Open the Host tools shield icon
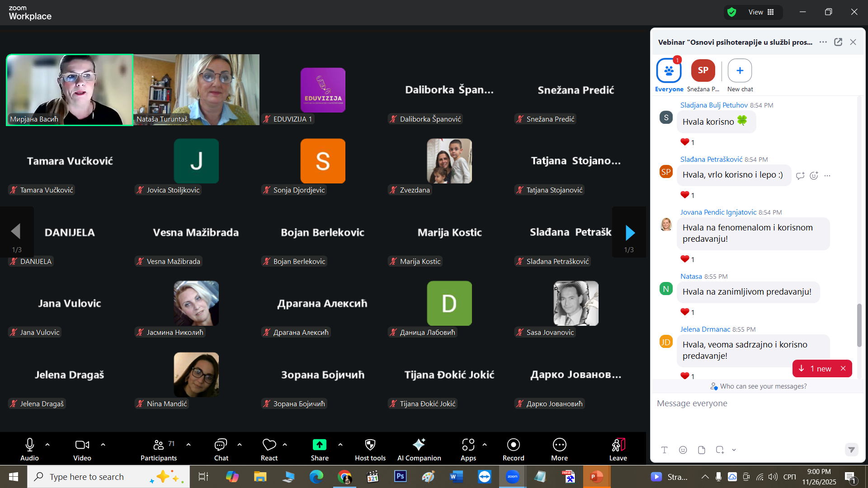The width and height of the screenshot is (868, 488). [370, 445]
